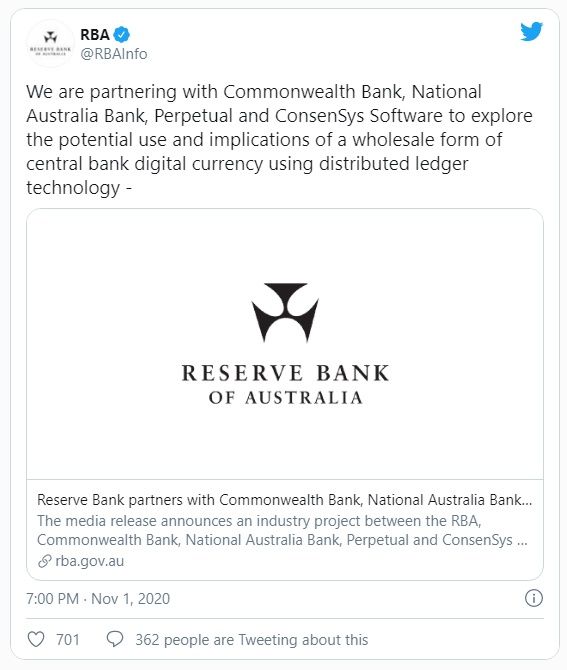The image size is (567, 670).
Task: Open the RBA display name
Action: [95, 35]
